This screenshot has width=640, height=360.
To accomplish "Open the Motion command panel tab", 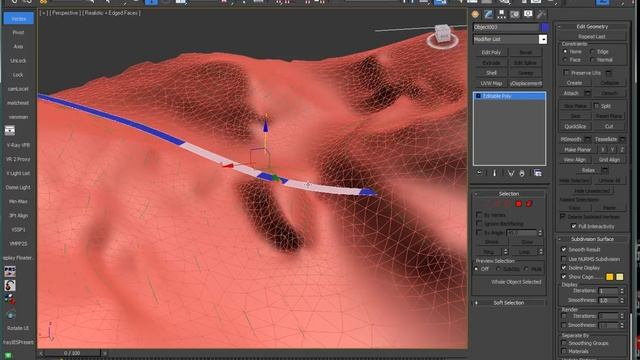I will [x=515, y=14].
